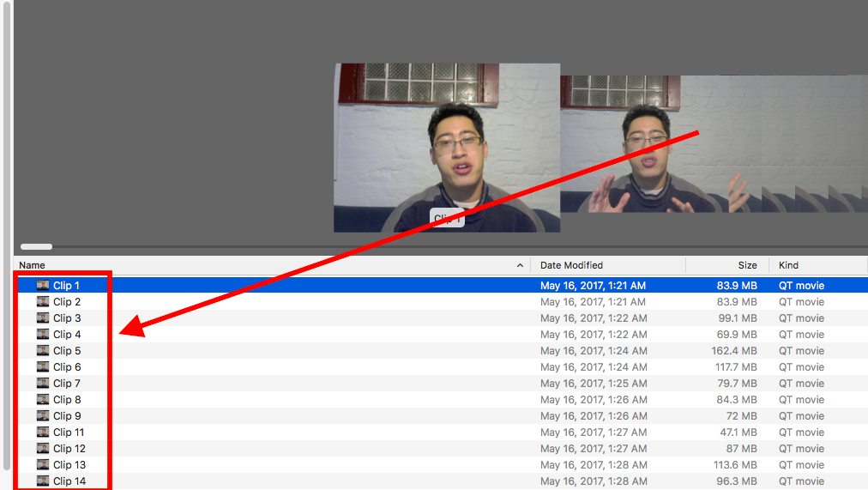Image resolution: width=868 pixels, height=490 pixels.
Task: Click Clip 5's date May 16, 2017, 1:24 AM
Action: [594, 350]
